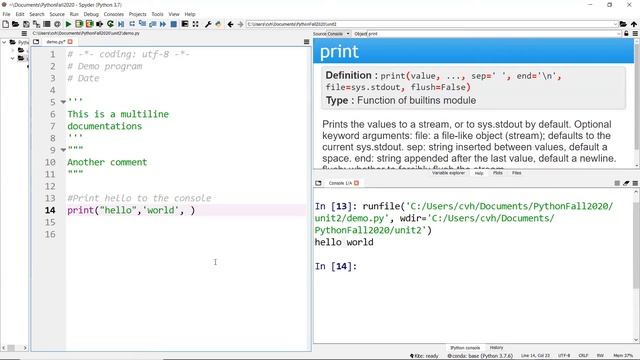This screenshot has height=360, width=640.
Task: Maximize current pane toolbar icon
Action: [x=185, y=24]
